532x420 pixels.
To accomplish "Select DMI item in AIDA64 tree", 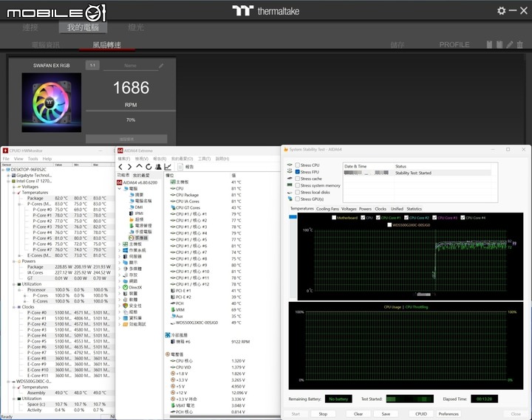I will [136, 207].
